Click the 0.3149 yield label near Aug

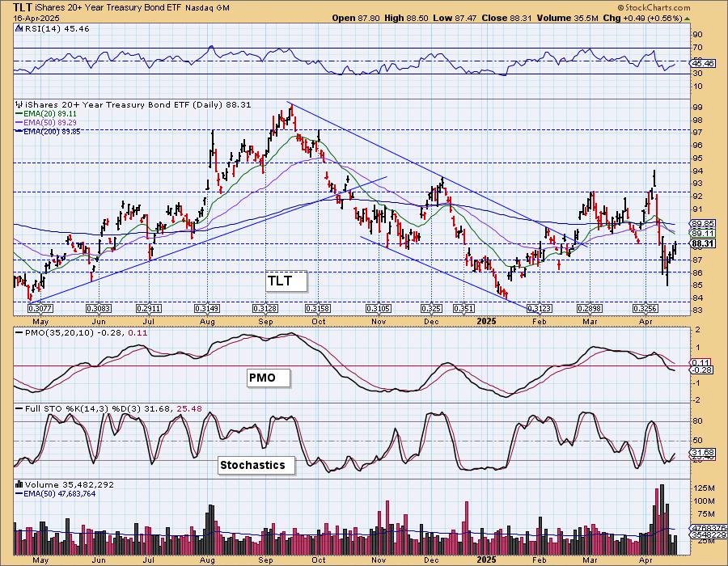(x=207, y=309)
